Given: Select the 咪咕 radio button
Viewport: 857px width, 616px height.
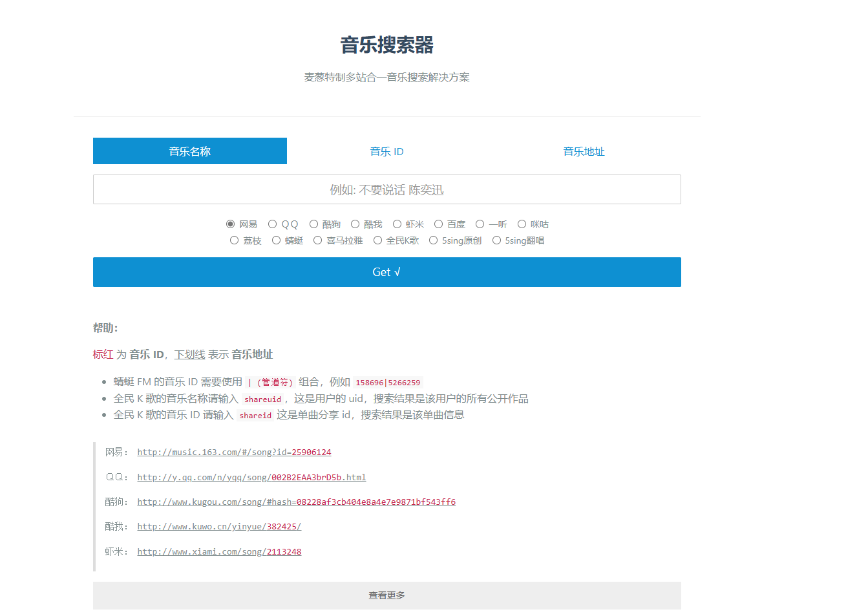Looking at the screenshot, I should coord(522,224).
